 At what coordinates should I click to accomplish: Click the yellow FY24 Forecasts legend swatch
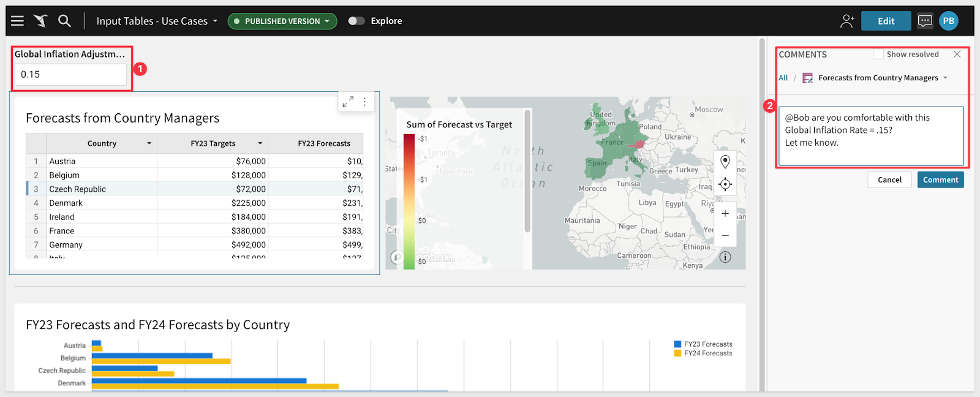coord(678,354)
